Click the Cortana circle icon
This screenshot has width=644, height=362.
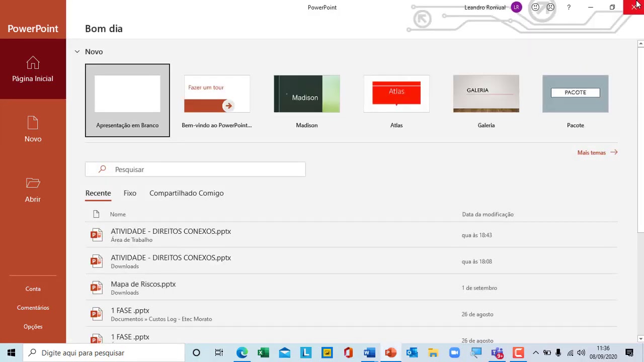pyautogui.click(x=196, y=353)
